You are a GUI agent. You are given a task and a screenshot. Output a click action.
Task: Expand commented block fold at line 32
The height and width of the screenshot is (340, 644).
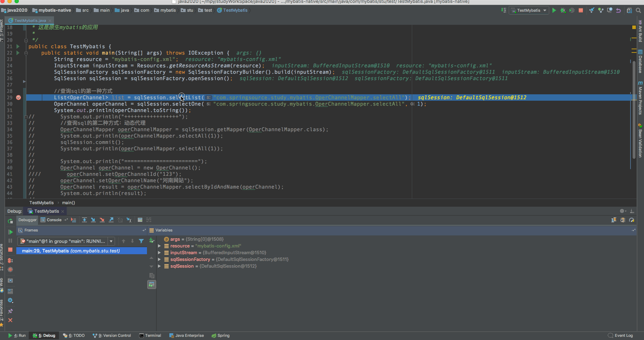[x=26, y=117]
